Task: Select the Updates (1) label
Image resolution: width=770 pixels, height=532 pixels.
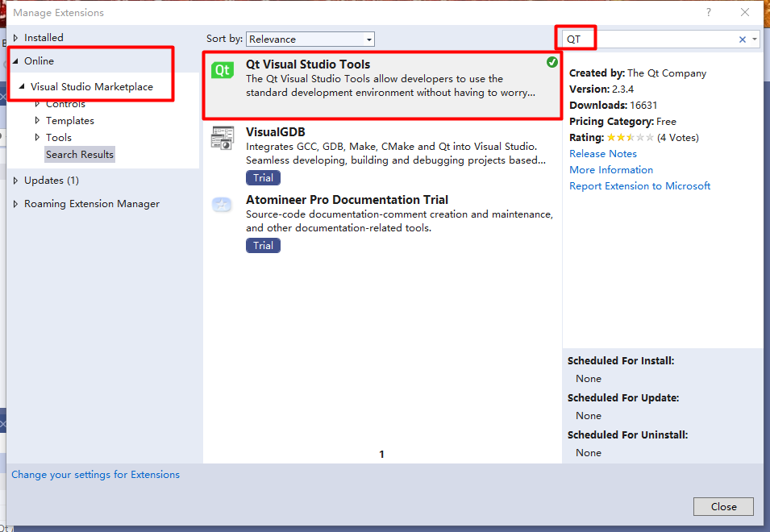Action: 52,181
